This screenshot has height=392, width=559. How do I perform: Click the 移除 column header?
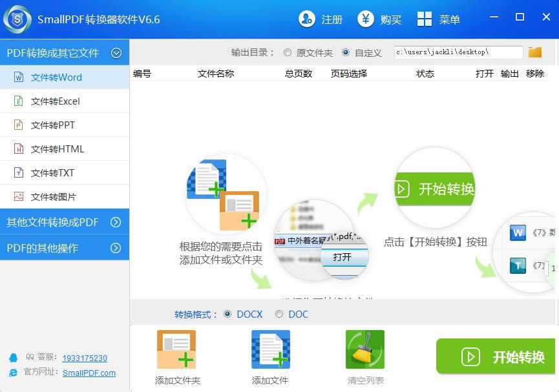click(534, 74)
